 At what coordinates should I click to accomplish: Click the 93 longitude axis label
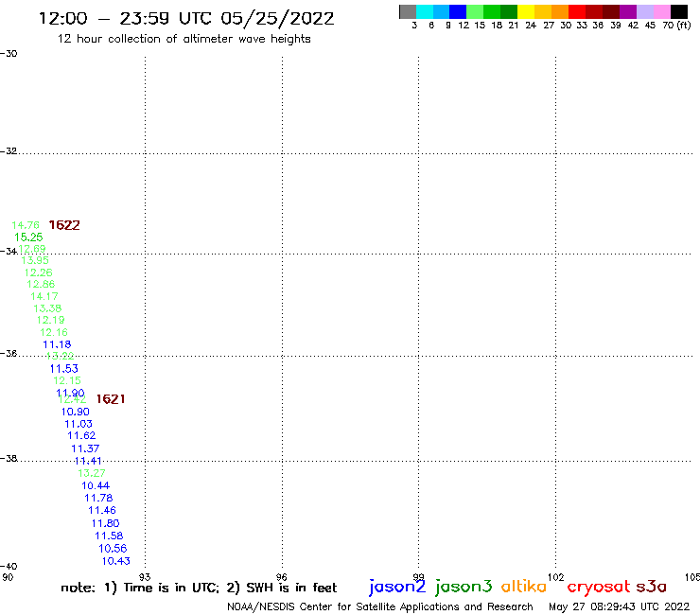click(x=145, y=577)
